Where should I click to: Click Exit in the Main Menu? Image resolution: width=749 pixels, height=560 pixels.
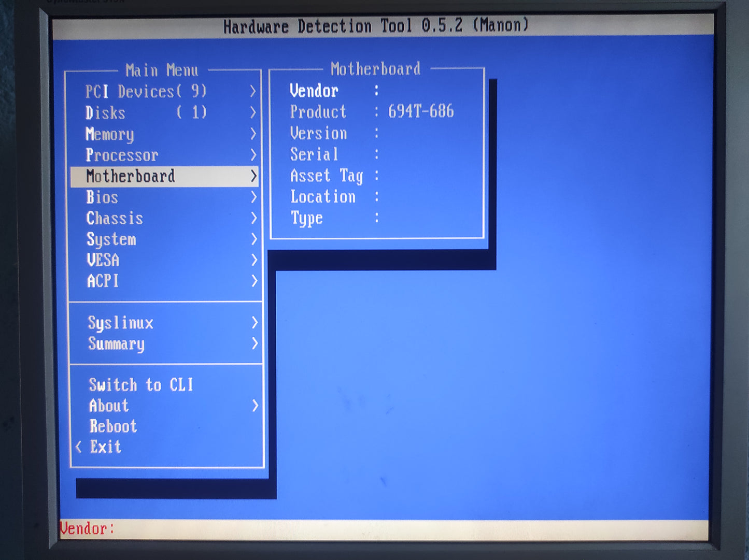tap(106, 447)
